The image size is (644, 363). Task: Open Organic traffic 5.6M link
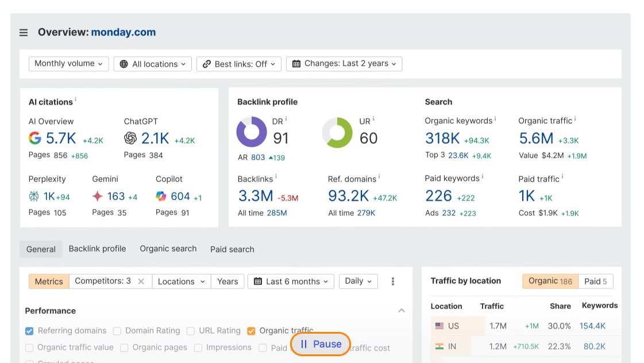pos(536,138)
